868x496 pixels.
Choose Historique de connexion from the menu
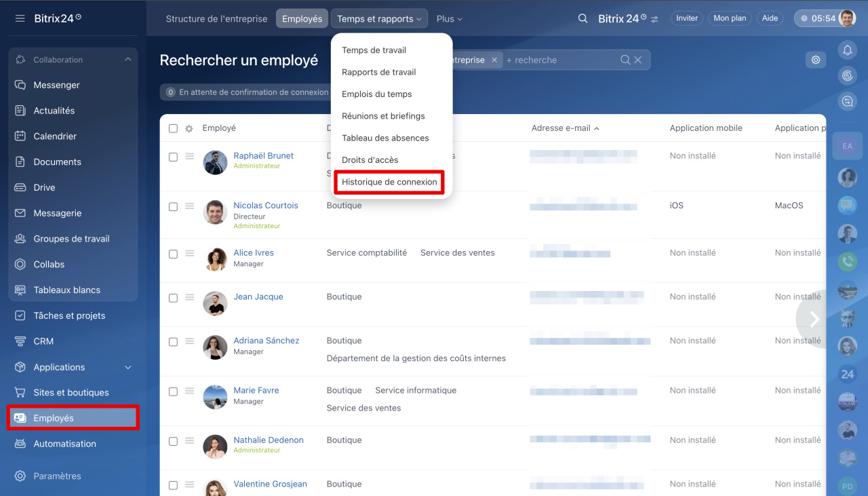pos(389,182)
